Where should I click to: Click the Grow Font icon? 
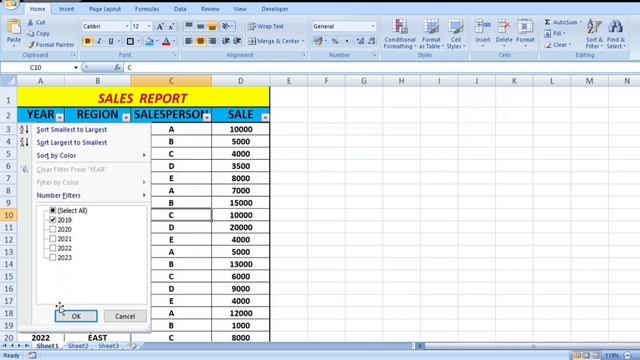tap(160, 27)
